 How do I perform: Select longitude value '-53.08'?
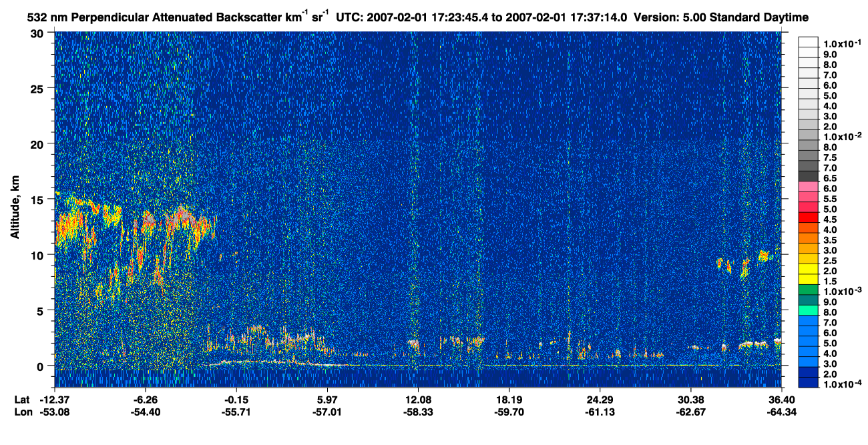point(55,412)
